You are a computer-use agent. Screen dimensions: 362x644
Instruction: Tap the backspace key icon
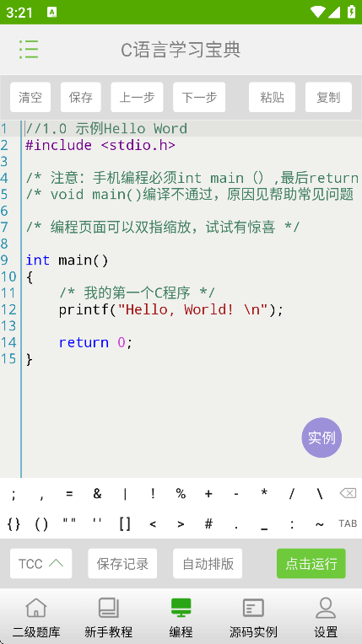(348, 493)
